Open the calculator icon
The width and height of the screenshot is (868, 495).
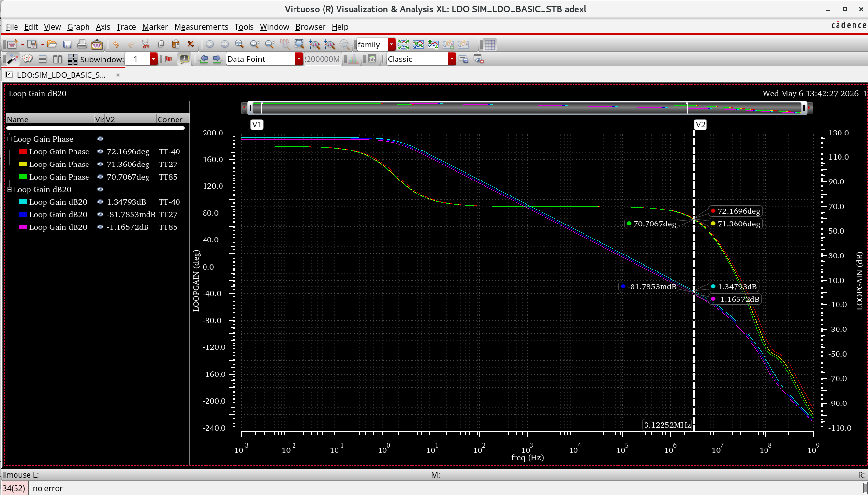[x=372, y=59]
